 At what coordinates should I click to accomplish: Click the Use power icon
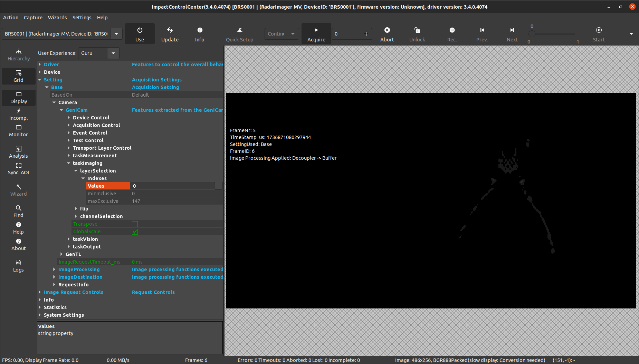[140, 30]
